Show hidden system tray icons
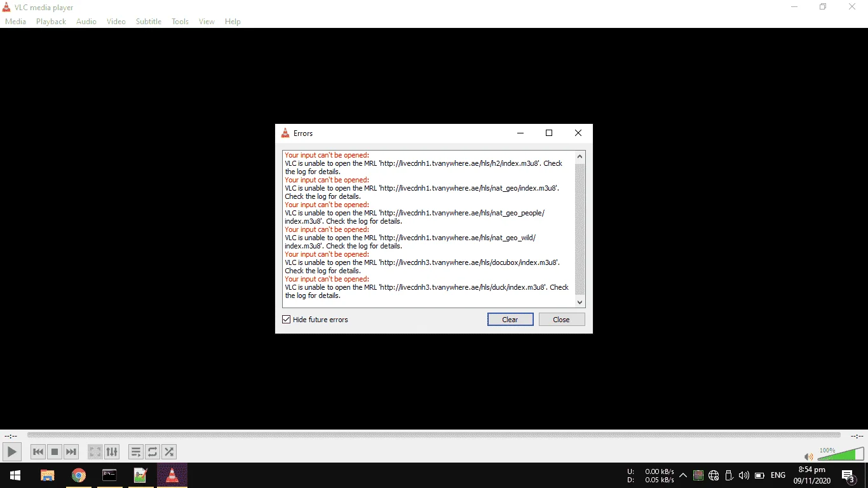This screenshot has width=868, height=488. pos(683,475)
